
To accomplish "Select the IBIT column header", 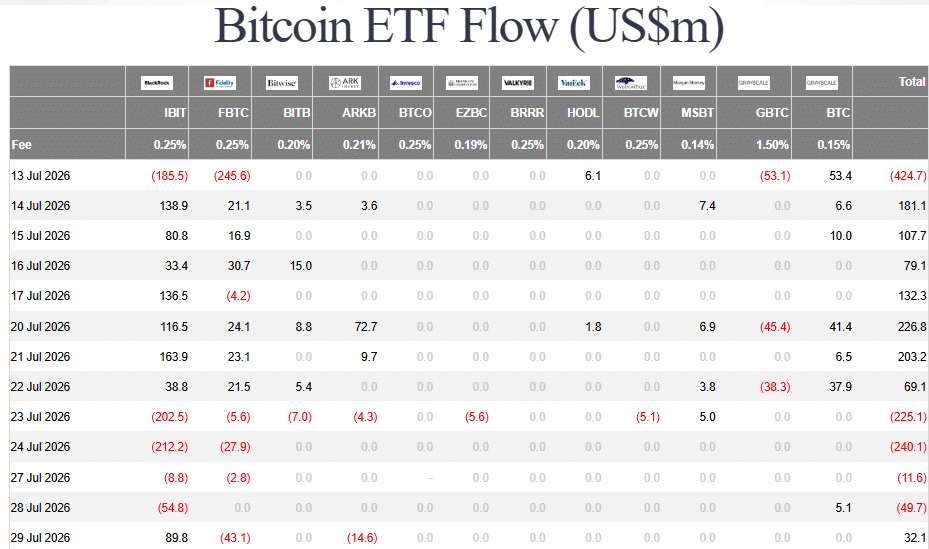I will tap(175, 113).
